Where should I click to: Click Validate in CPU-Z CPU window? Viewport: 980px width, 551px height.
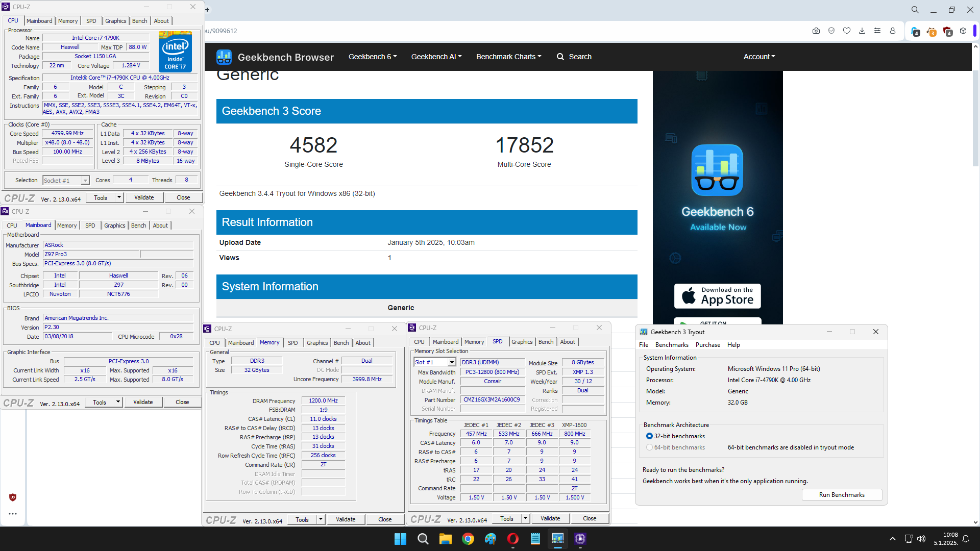point(144,197)
